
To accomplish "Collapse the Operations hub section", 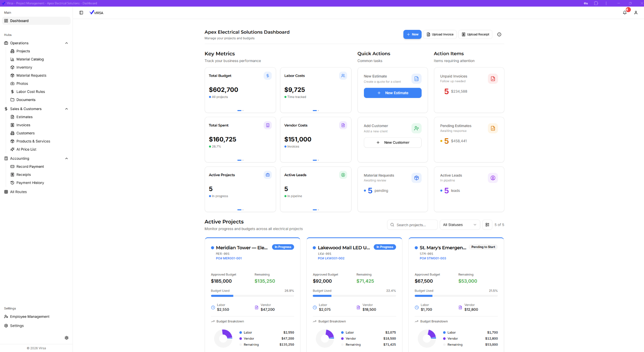I will tap(66, 43).
